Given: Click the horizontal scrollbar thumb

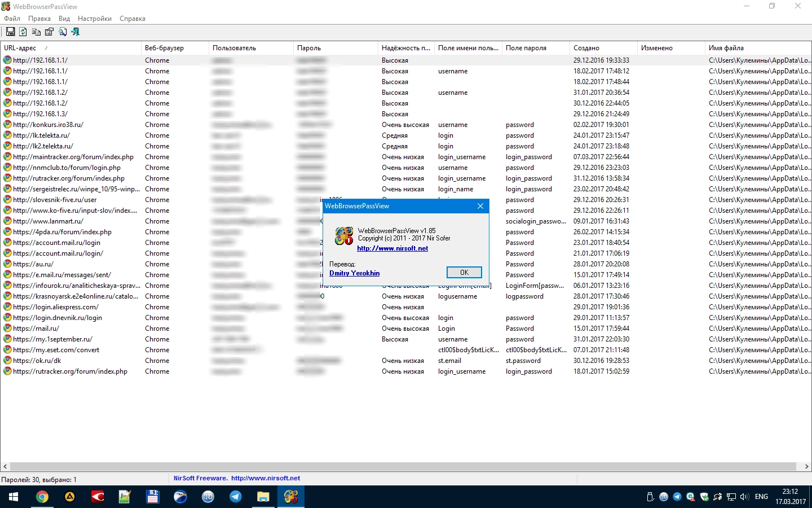Looking at the screenshot, I should pyautogui.click(x=404, y=467).
